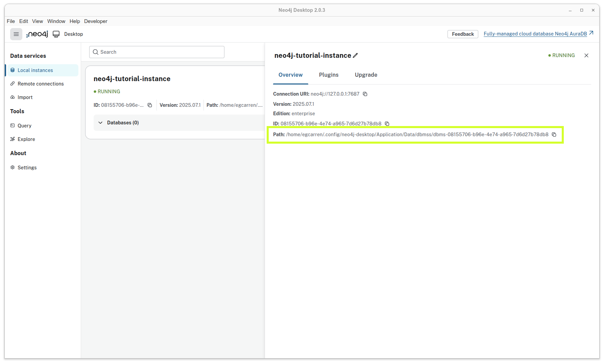Click the Search input field
Image resolution: width=604 pixels, height=364 pixels.
[x=157, y=52]
